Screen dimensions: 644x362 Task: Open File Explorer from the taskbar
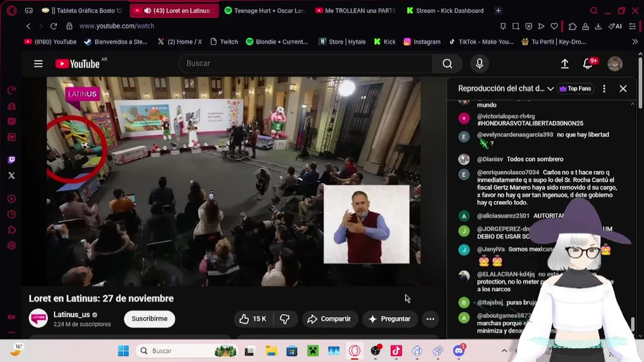click(x=271, y=351)
